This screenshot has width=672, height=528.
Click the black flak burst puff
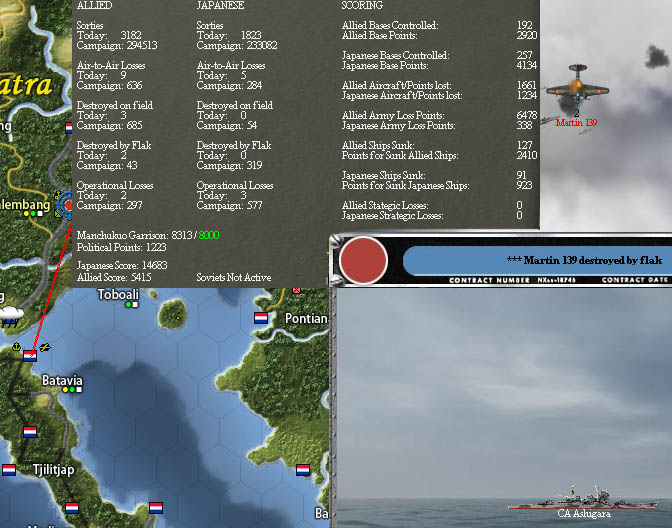coord(657,57)
